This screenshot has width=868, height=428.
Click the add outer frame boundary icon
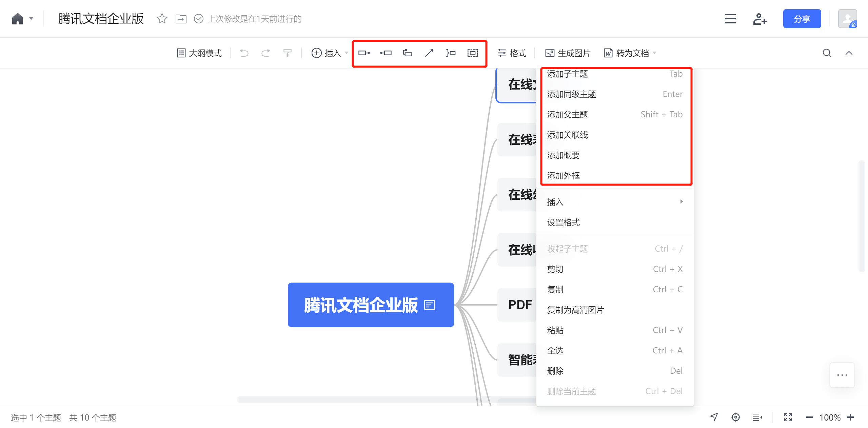(472, 53)
